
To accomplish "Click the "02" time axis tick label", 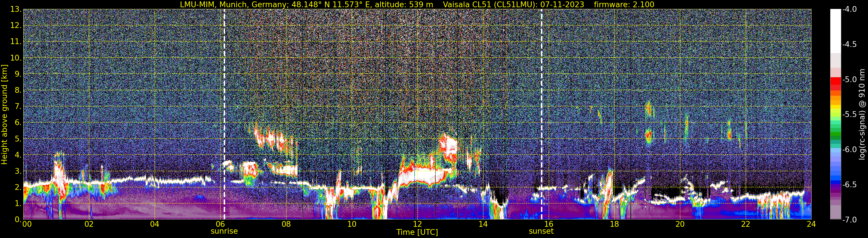I will pos(89,224).
